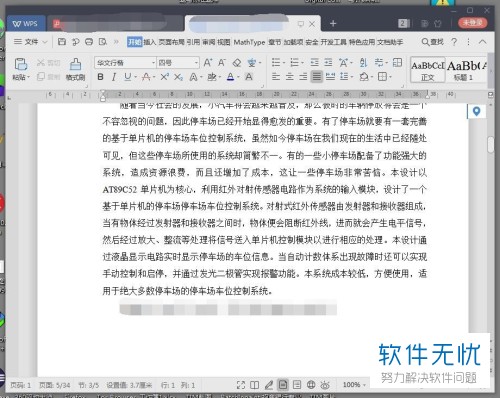Switch to the 开发工具 tab
This screenshot has height=398, width=500.
coord(333,42)
